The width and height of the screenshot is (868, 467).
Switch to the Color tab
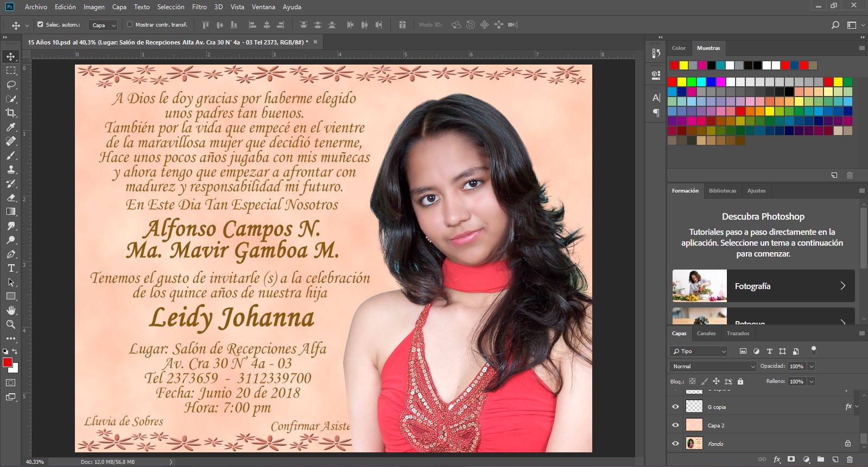tap(679, 48)
